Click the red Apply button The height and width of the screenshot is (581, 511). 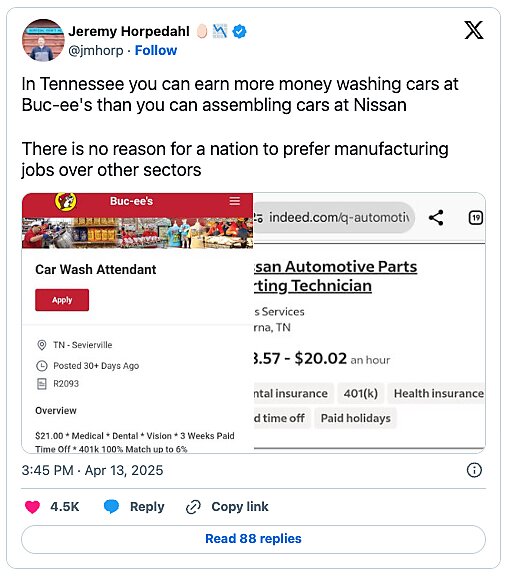pos(62,300)
